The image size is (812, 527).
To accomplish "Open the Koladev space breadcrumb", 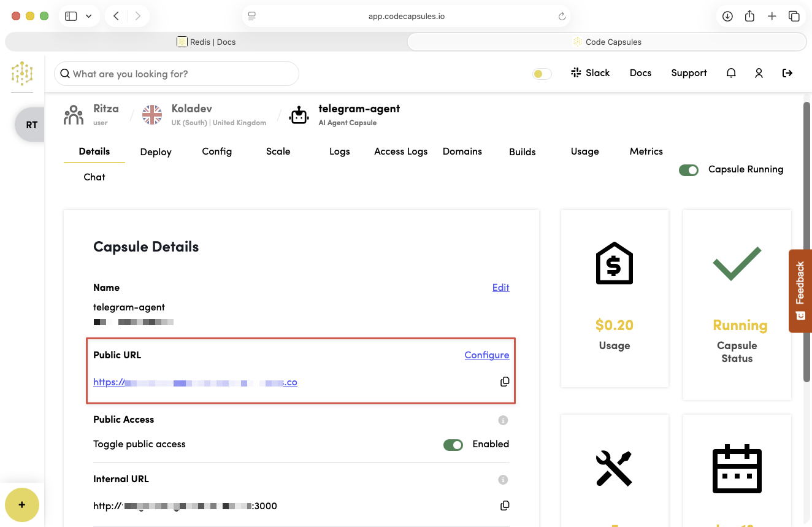I will click(x=191, y=109).
